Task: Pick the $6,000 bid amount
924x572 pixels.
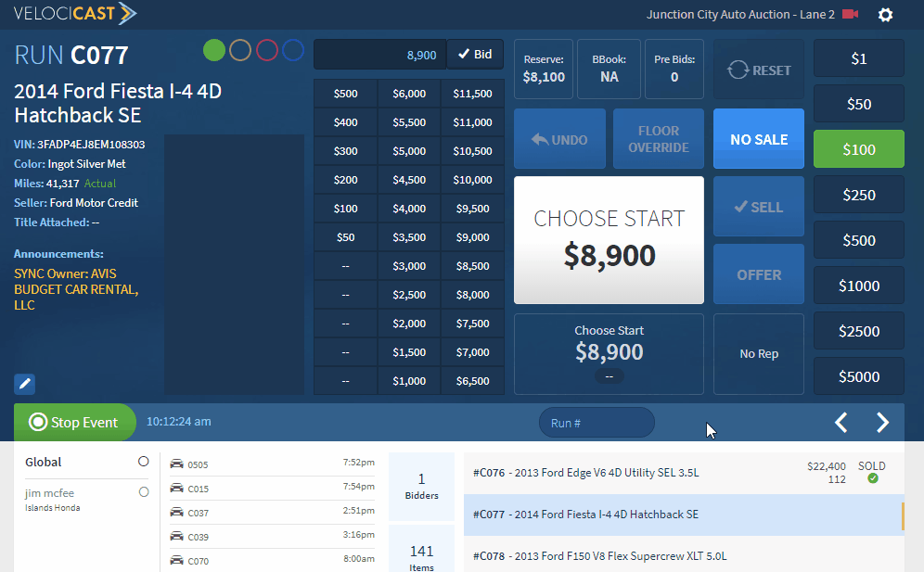Action: [409, 93]
